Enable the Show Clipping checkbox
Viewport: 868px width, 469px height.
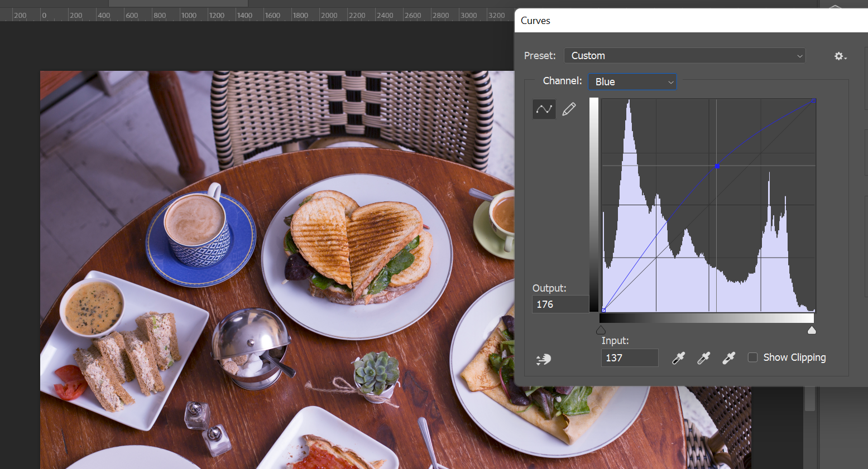click(x=753, y=357)
